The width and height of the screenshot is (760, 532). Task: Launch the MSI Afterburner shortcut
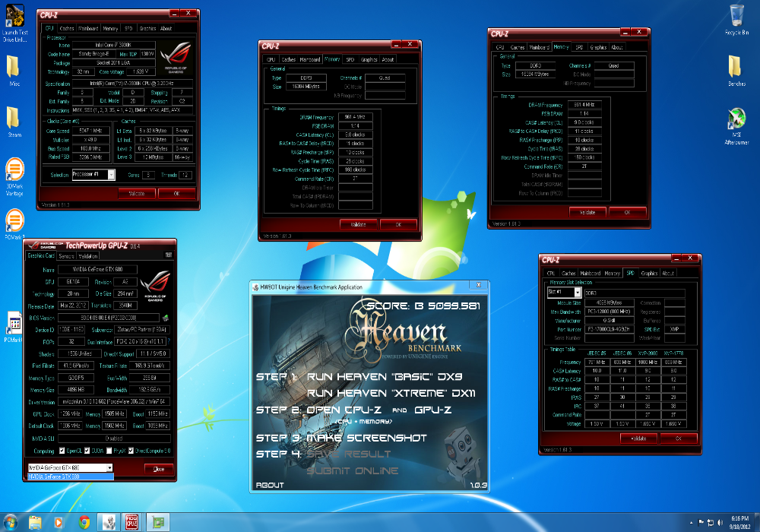tap(736, 126)
